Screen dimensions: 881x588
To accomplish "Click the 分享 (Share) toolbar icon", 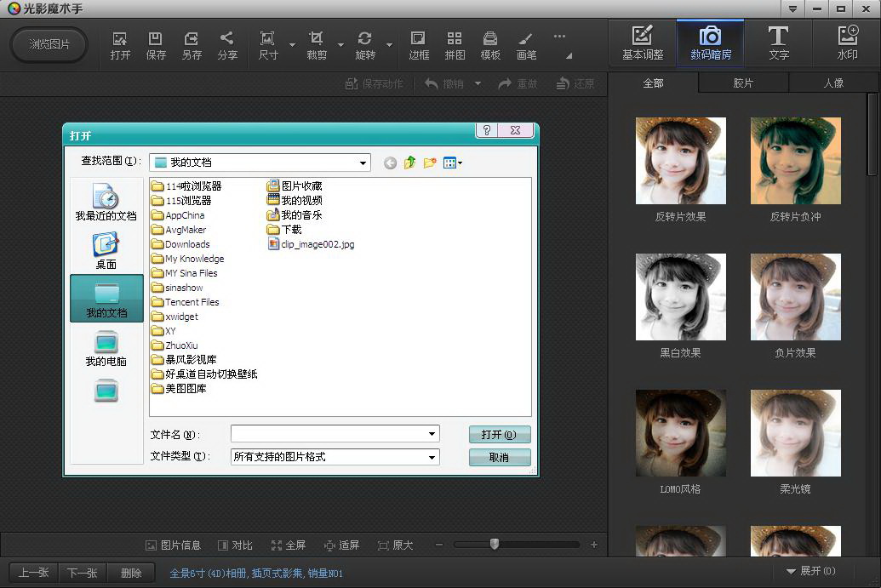I will (227, 45).
